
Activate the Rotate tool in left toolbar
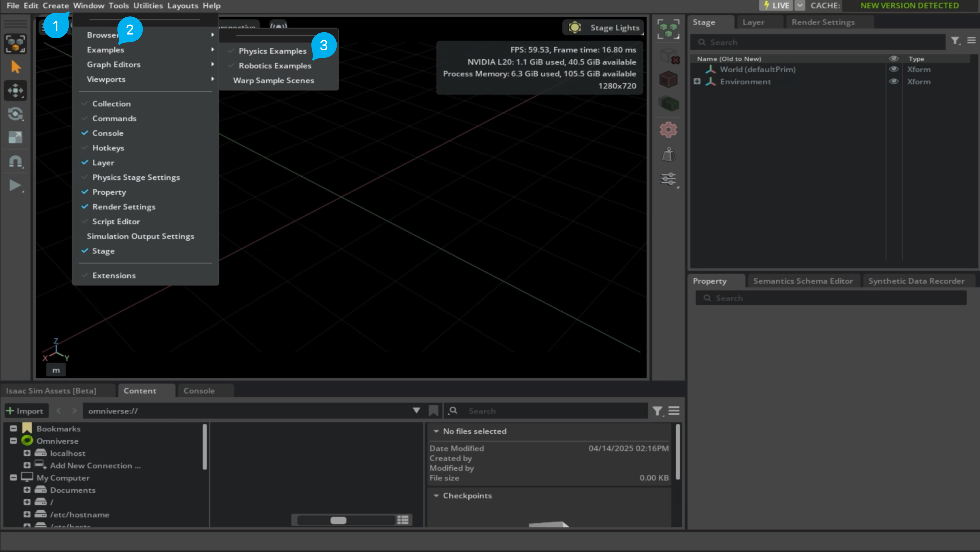click(16, 114)
